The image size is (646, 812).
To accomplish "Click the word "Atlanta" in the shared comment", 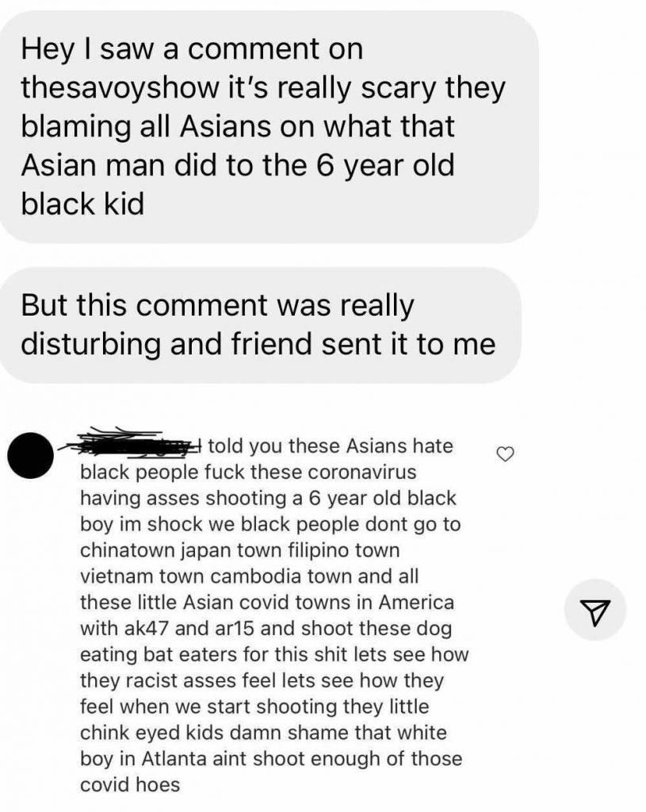I will coord(174,759).
